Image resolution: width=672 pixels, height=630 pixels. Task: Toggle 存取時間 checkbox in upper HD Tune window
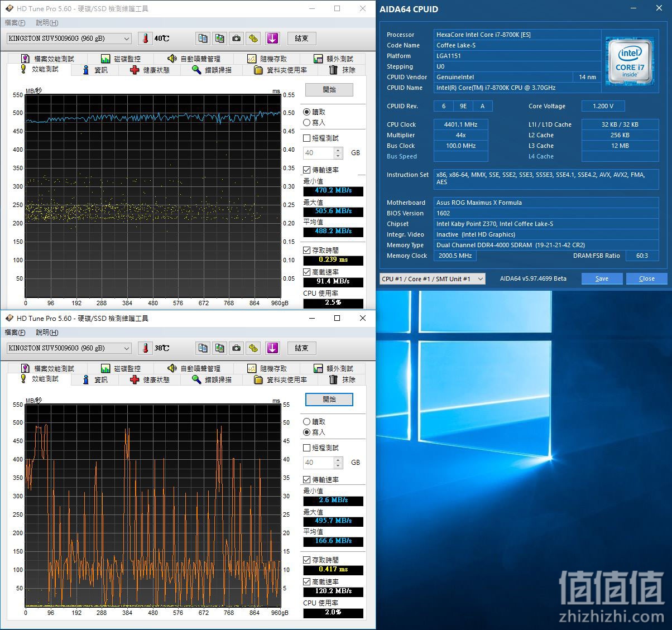306,250
